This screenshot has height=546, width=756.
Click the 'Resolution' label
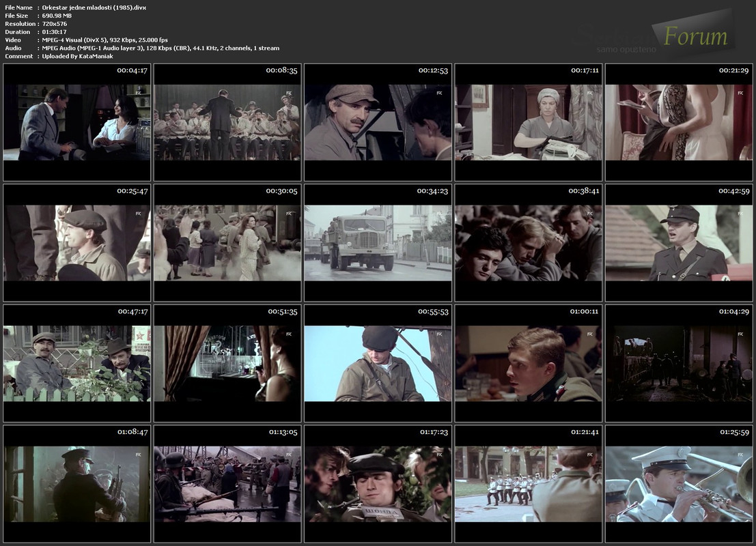20,24
